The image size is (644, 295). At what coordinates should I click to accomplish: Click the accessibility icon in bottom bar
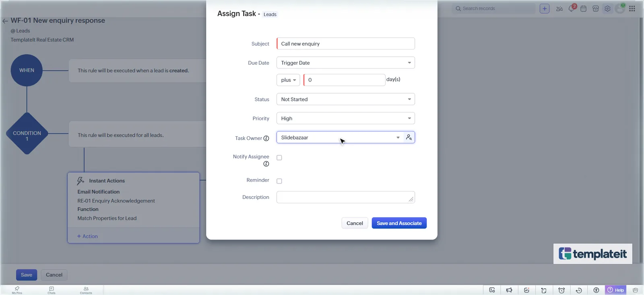coord(596,290)
